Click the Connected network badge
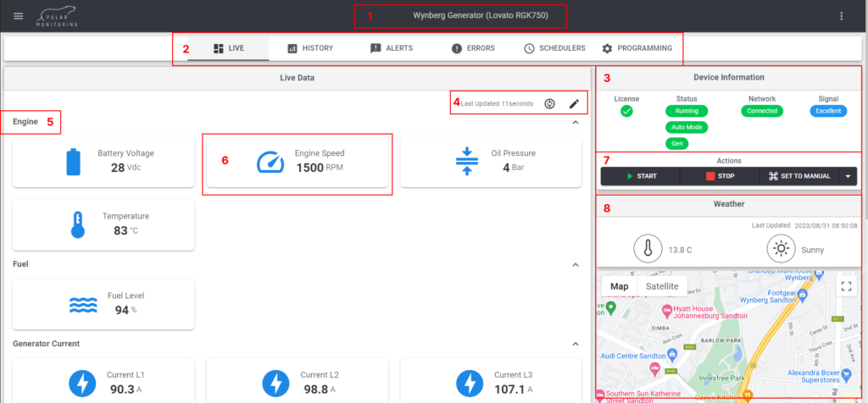The width and height of the screenshot is (868, 403). 762,111
